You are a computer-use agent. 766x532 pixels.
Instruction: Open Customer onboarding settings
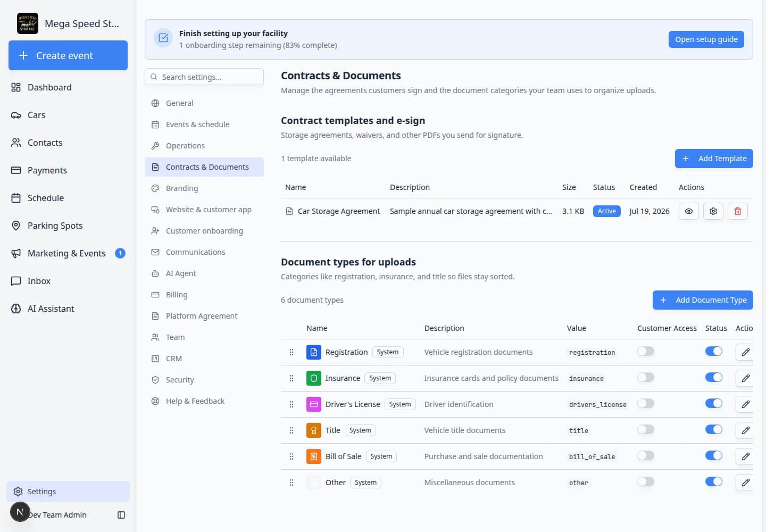204,231
